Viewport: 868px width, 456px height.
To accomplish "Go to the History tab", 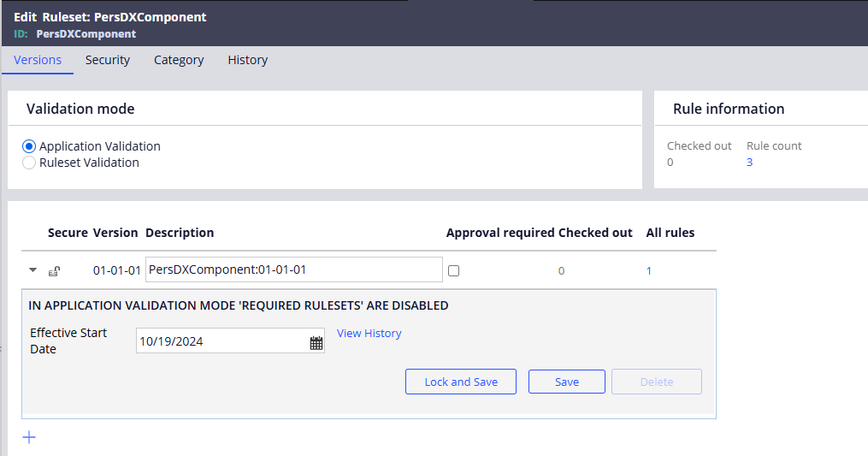I will click(247, 60).
